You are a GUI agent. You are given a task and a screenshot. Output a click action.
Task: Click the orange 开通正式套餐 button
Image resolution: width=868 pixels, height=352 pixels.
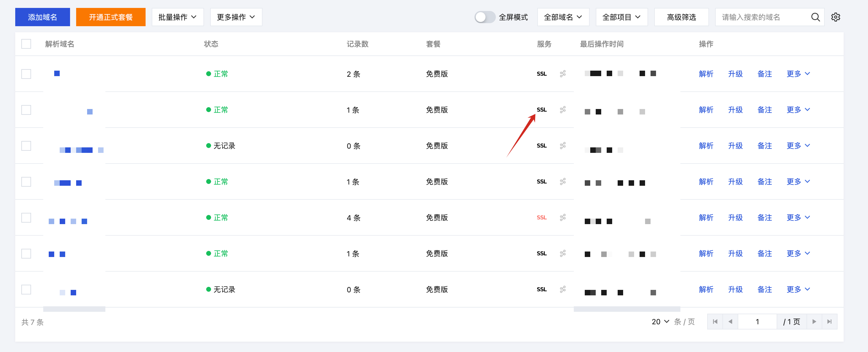coord(111,17)
